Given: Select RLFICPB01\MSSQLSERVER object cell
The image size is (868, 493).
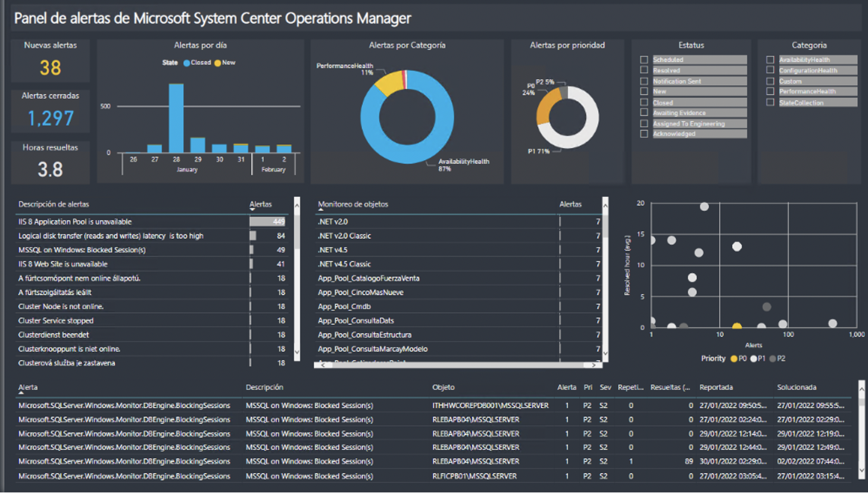Looking at the screenshot, I should (474, 476).
